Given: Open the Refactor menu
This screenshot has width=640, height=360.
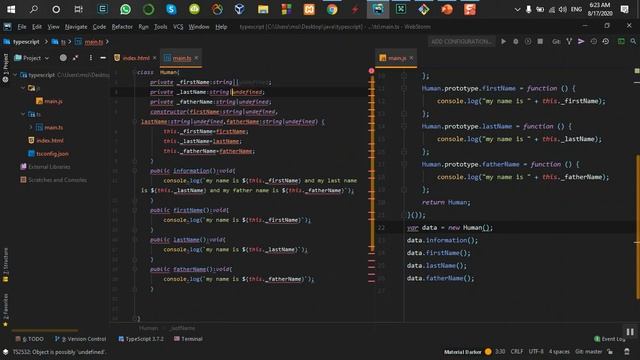Looking at the screenshot, I should pyautogui.click(x=122, y=27).
